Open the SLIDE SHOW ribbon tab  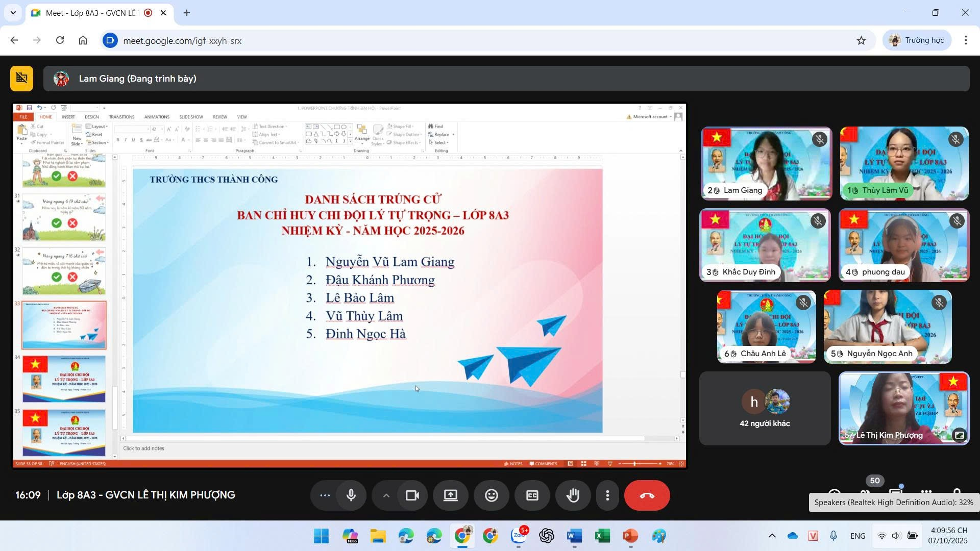191,117
